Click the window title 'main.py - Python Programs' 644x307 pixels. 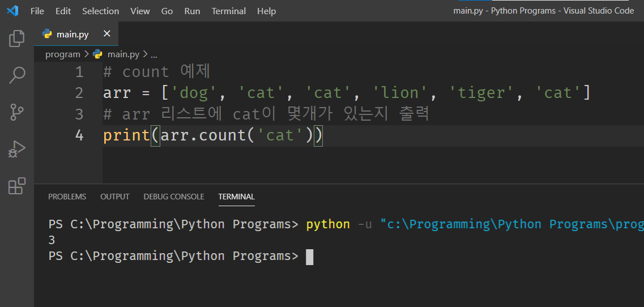tap(504, 11)
